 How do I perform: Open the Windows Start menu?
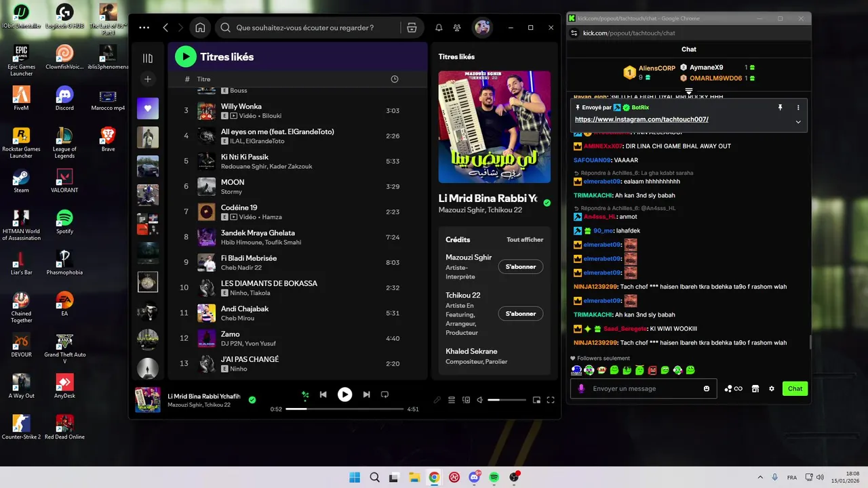(355, 477)
